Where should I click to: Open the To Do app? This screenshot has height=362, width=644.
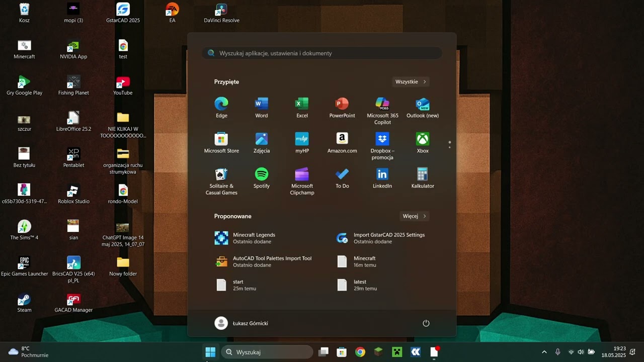coord(342,178)
